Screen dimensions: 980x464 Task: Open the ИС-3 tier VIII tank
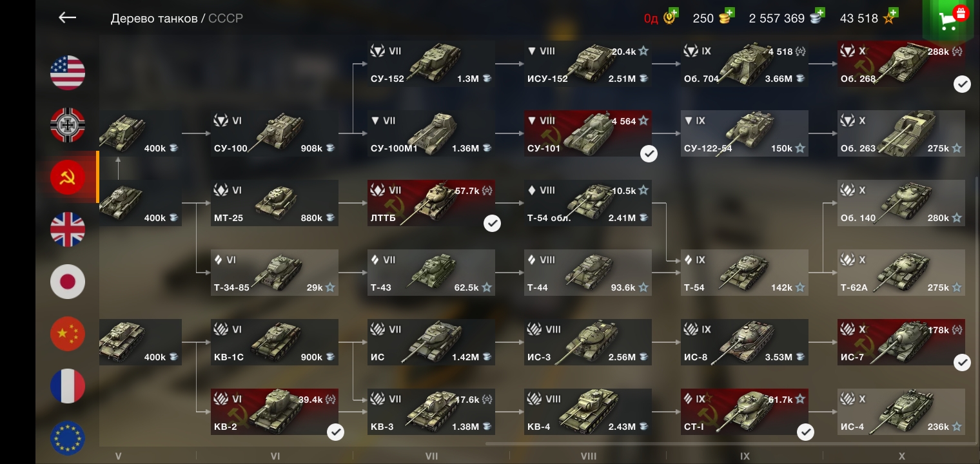coord(588,342)
